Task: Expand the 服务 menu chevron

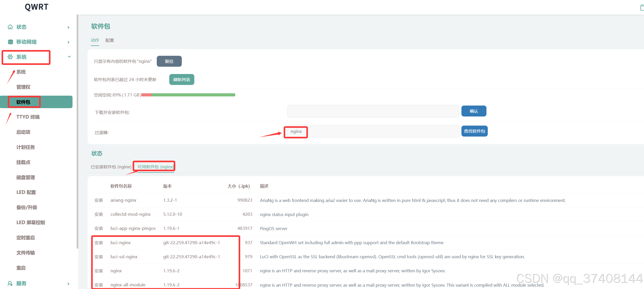Action: click(x=69, y=284)
